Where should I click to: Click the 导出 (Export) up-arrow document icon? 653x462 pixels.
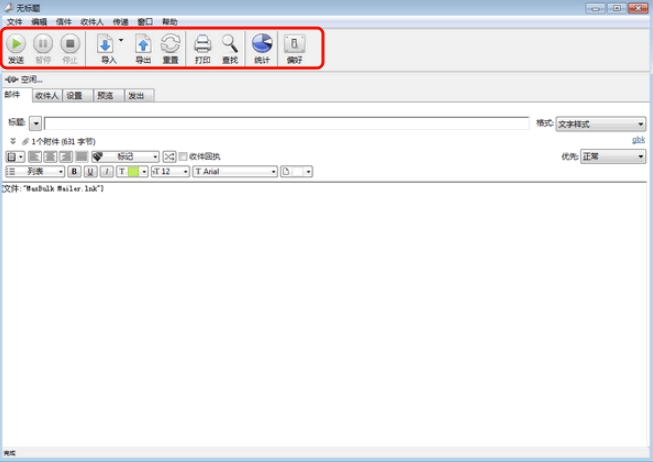pos(143,43)
